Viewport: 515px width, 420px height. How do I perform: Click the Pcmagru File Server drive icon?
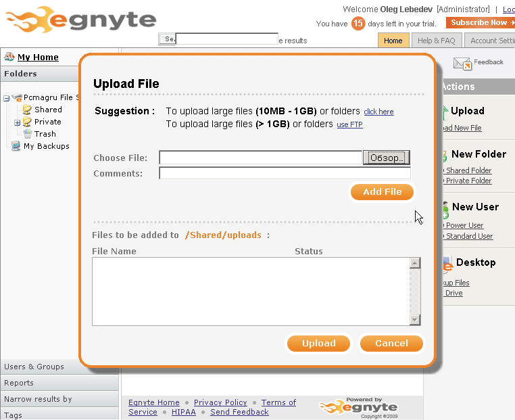pyautogui.click(x=17, y=97)
